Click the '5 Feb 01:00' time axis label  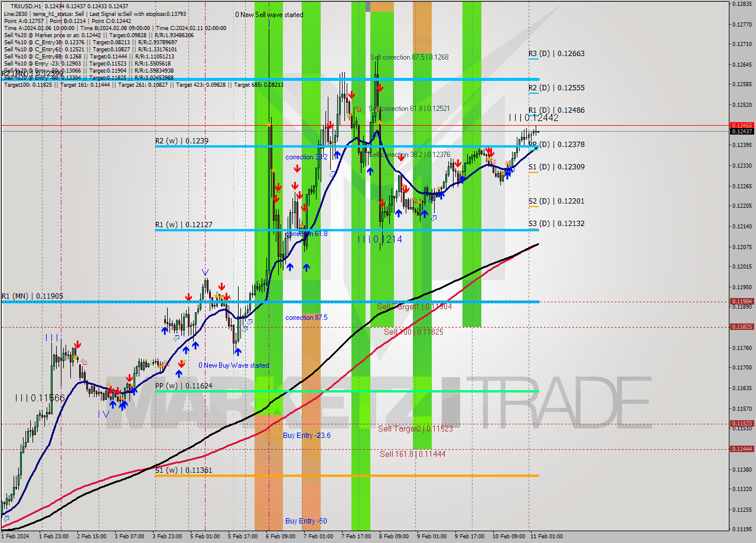(x=205, y=537)
